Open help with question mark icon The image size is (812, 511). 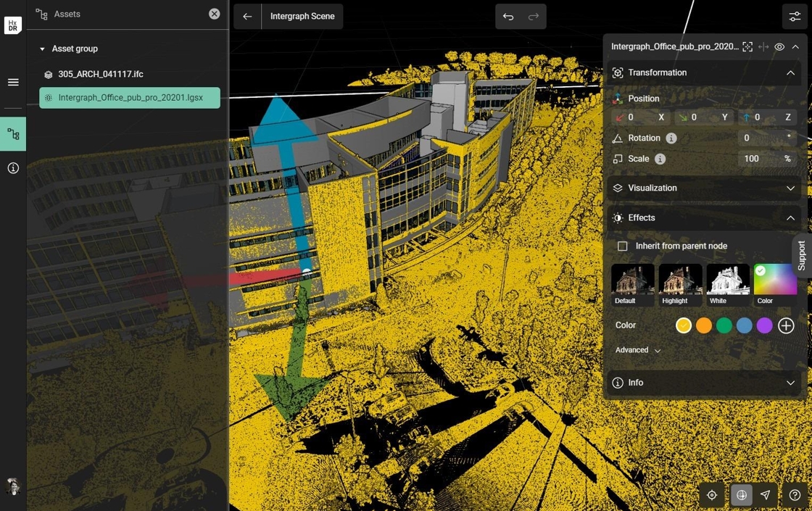(795, 496)
